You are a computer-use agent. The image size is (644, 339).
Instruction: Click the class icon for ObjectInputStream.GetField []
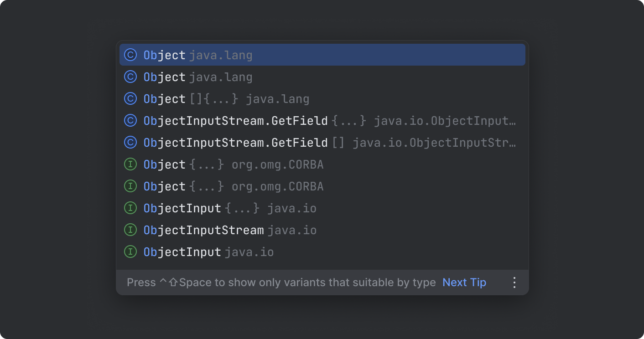click(x=130, y=142)
